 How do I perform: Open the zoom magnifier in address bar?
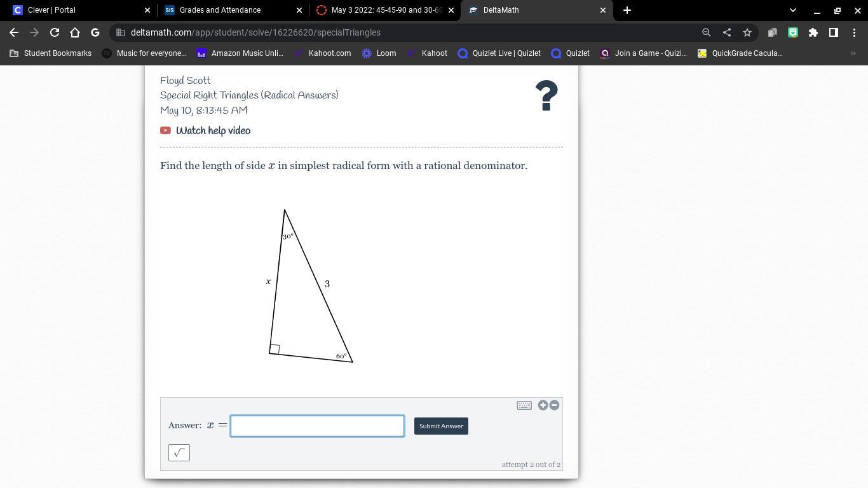(x=706, y=32)
